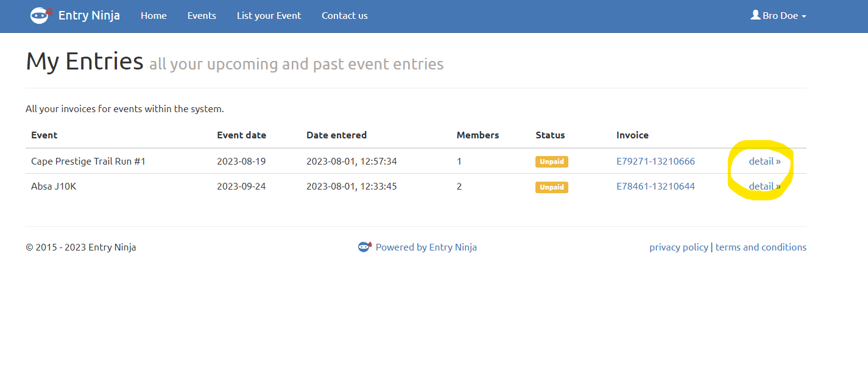
Task: Select List your Event in navbar
Action: [x=269, y=16]
